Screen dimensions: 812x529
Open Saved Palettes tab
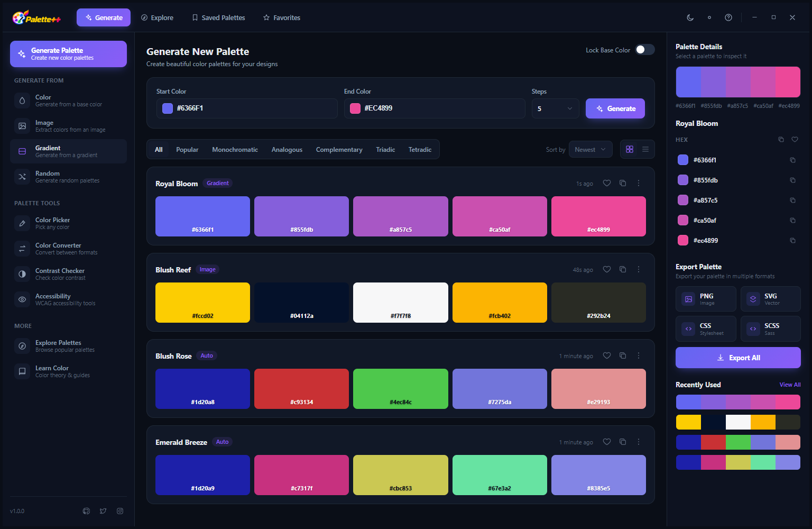(218, 17)
